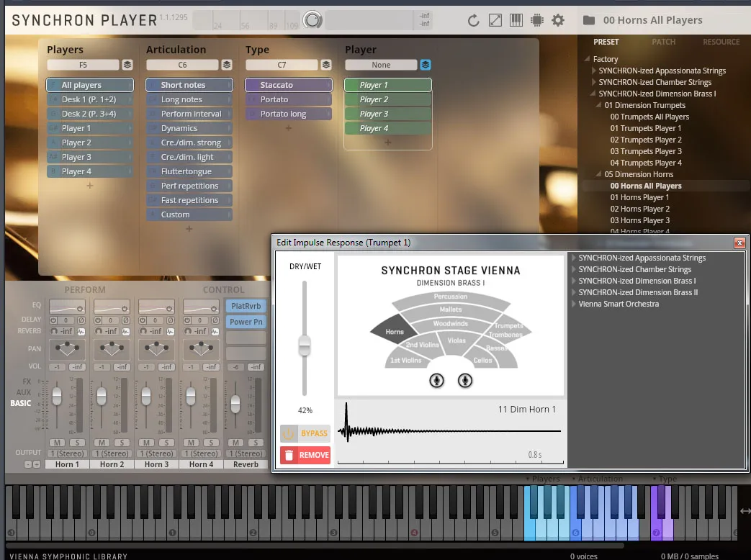Click the blue layers icon next to Player
Image resolution: width=751 pixels, height=560 pixels.
pyautogui.click(x=426, y=65)
